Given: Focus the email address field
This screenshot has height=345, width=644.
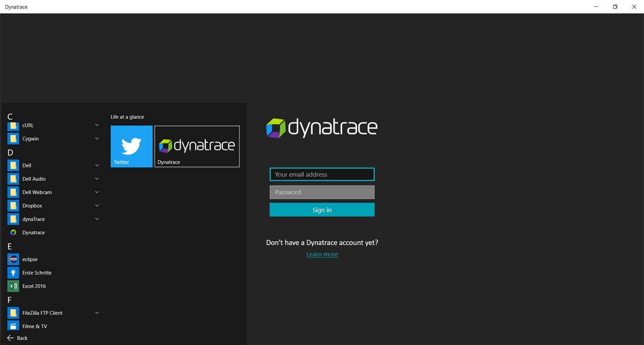Looking at the screenshot, I should tap(322, 174).
